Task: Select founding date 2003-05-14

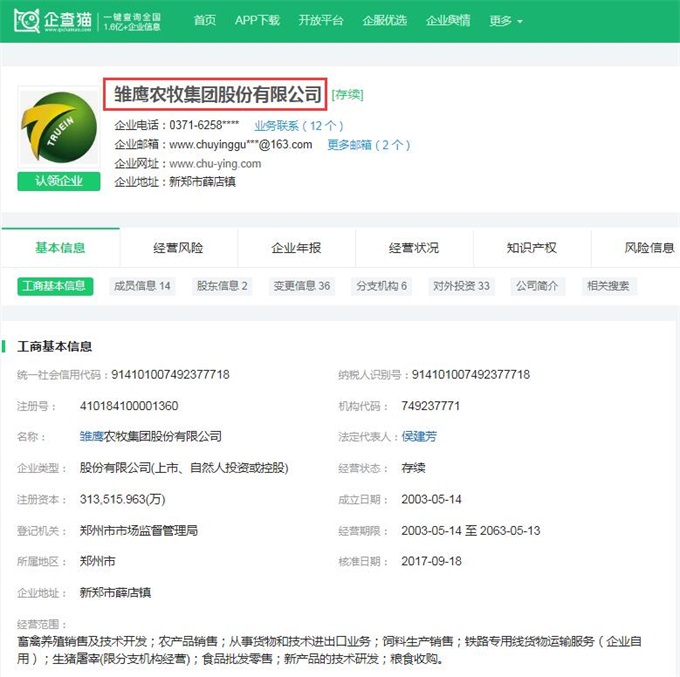Action: tap(432, 499)
